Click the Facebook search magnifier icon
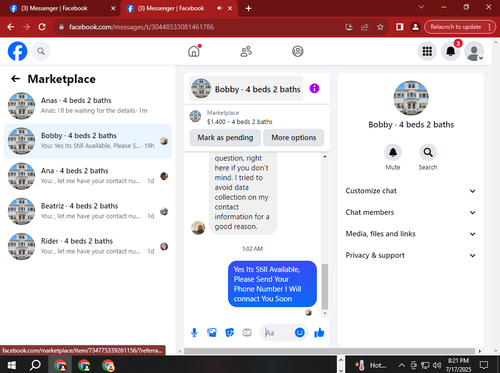The image size is (500, 373). (x=41, y=51)
